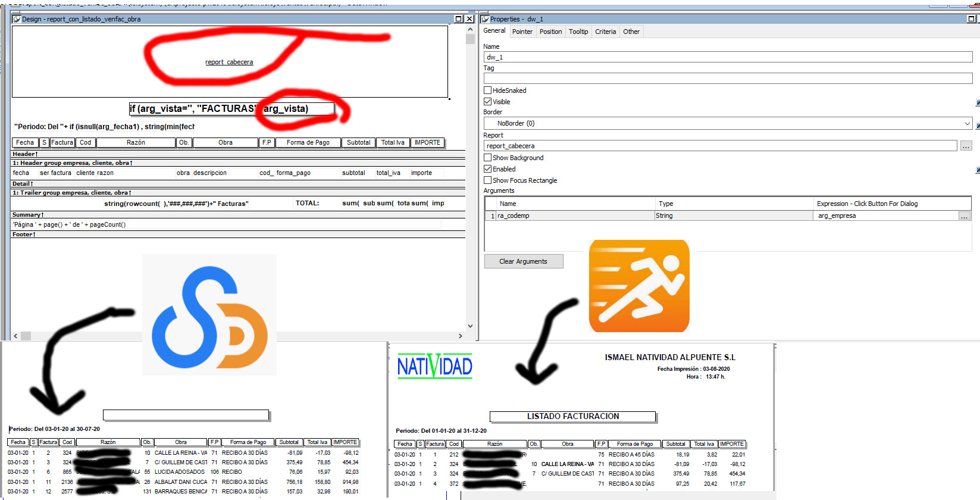Check the Show Focus Rectangle option
The width and height of the screenshot is (980, 500).
point(488,180)
